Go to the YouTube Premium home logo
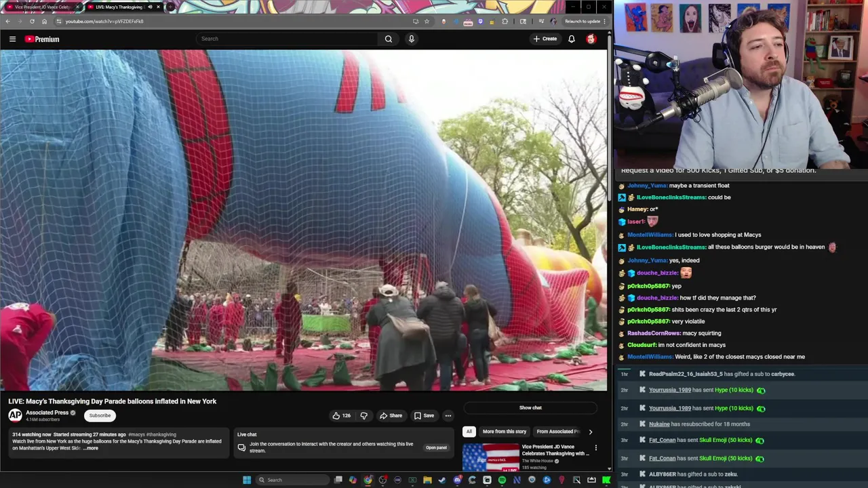This screenshot has width=868, height=488. [x=42, y=39]
